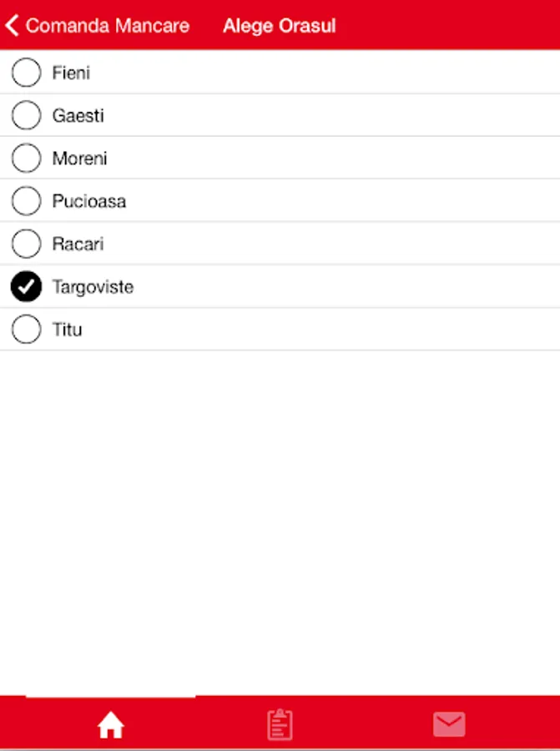Choose the Racari radio button

pos(26,244)
